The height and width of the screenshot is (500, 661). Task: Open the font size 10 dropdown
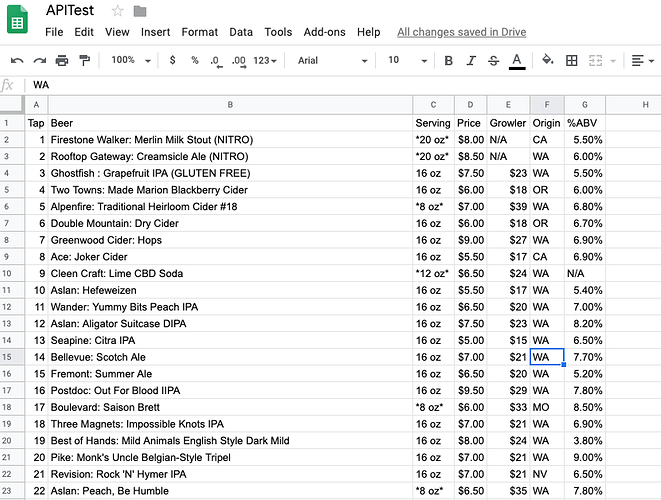407,60
